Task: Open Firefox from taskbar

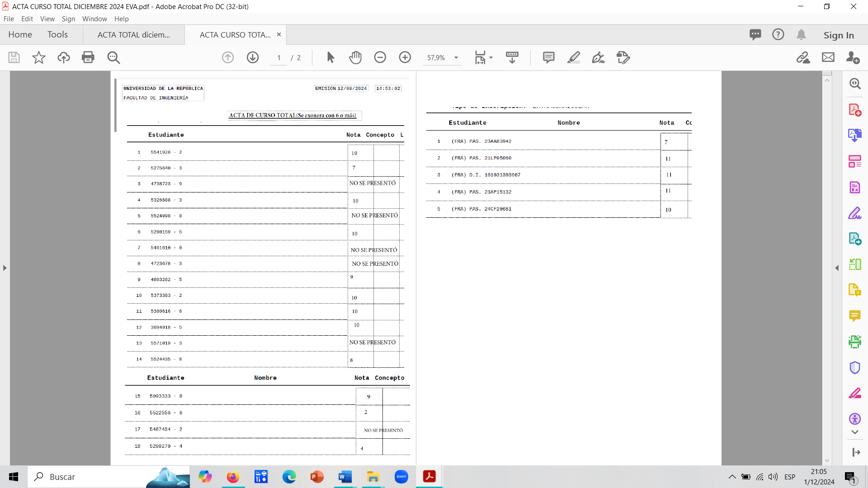Action: coord(233,477)
